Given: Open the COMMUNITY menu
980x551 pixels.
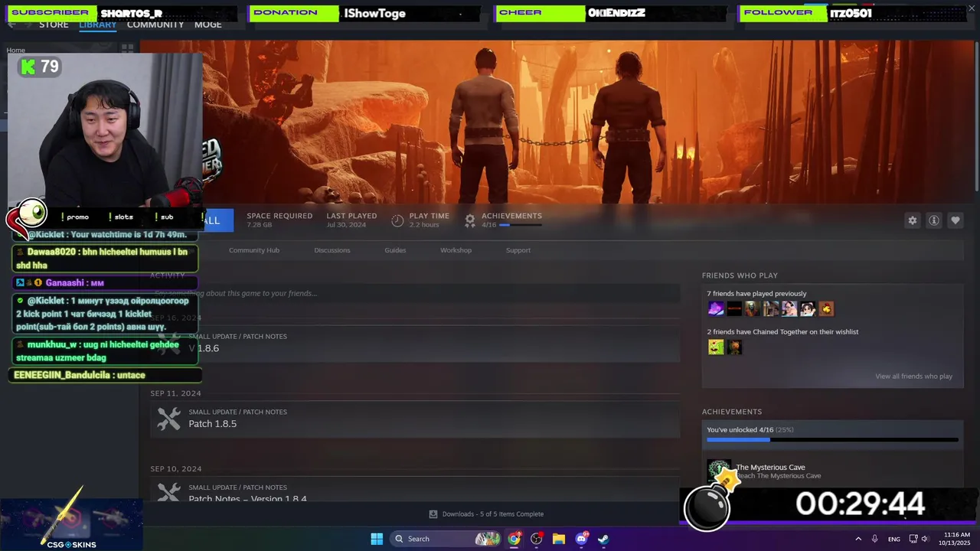Looking at the screenshot, I should 155,24.
